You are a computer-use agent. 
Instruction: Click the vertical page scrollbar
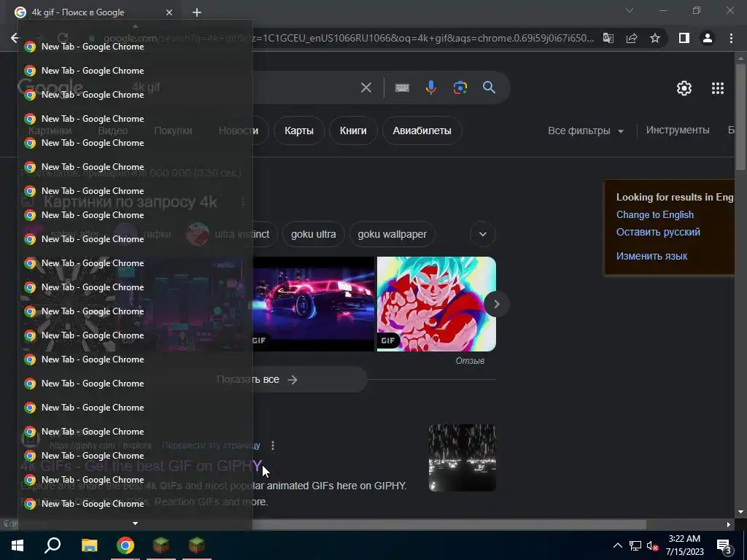[740, 117]
